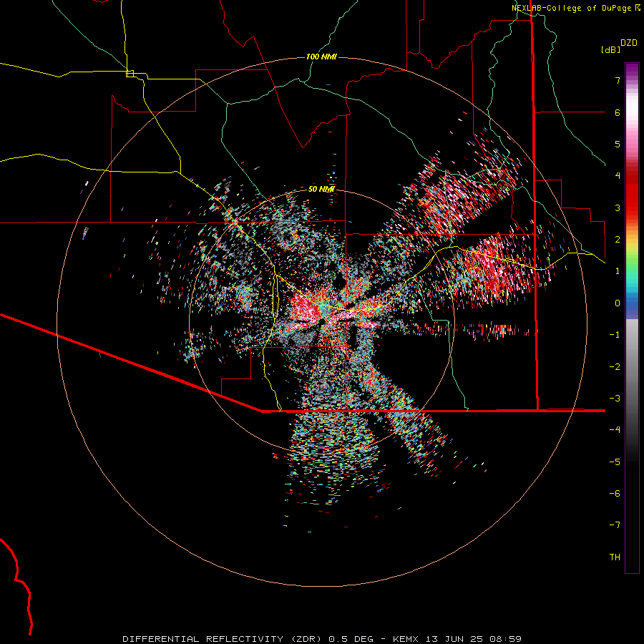644x644 pixels.
Task: Click the 0.5 DEG elevation angle text
Action: point(351,639)
